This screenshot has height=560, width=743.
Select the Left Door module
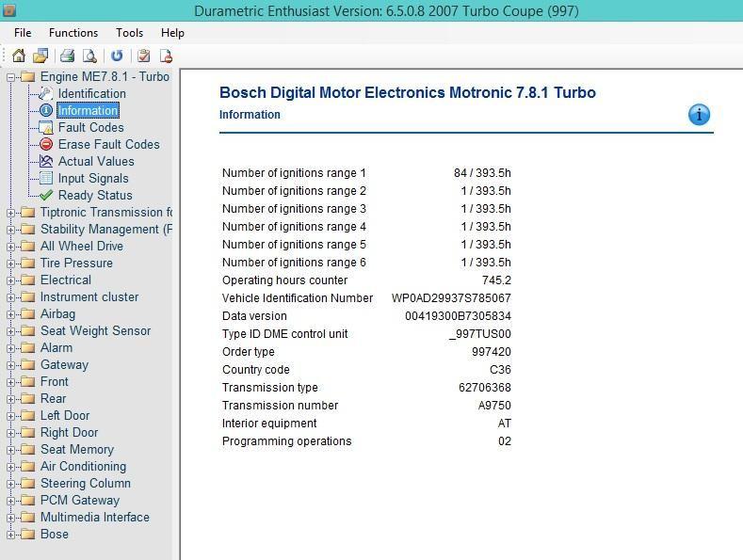pos(65,415)
